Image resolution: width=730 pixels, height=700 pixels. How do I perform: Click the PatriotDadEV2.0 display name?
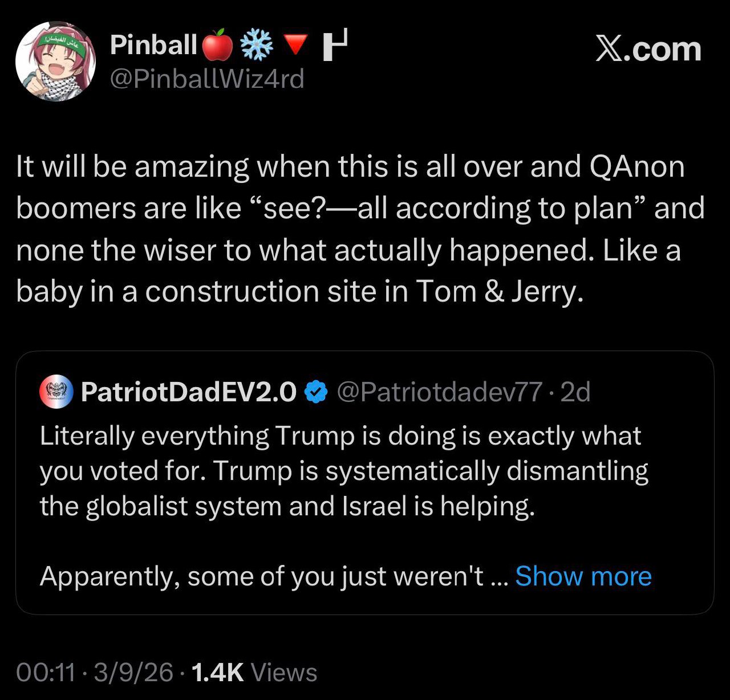click(189, 392)
